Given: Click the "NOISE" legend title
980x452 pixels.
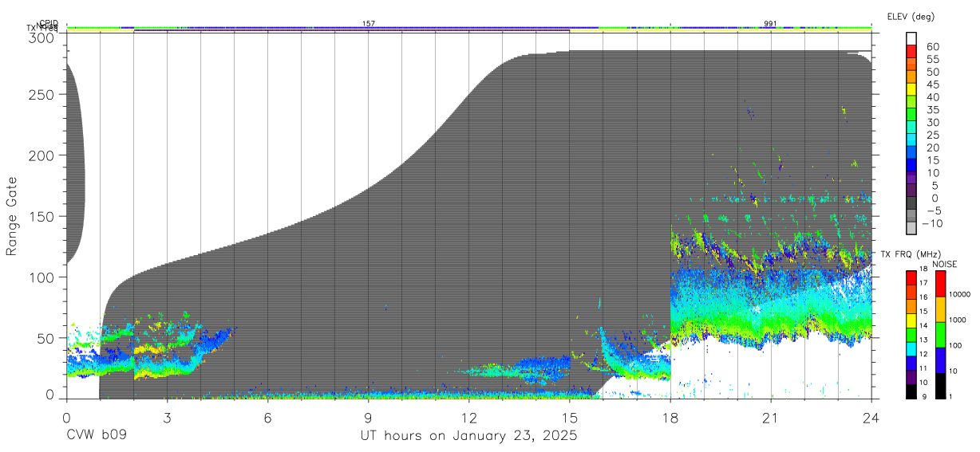Looking at the screenshot, I should [x=945, y=264].
